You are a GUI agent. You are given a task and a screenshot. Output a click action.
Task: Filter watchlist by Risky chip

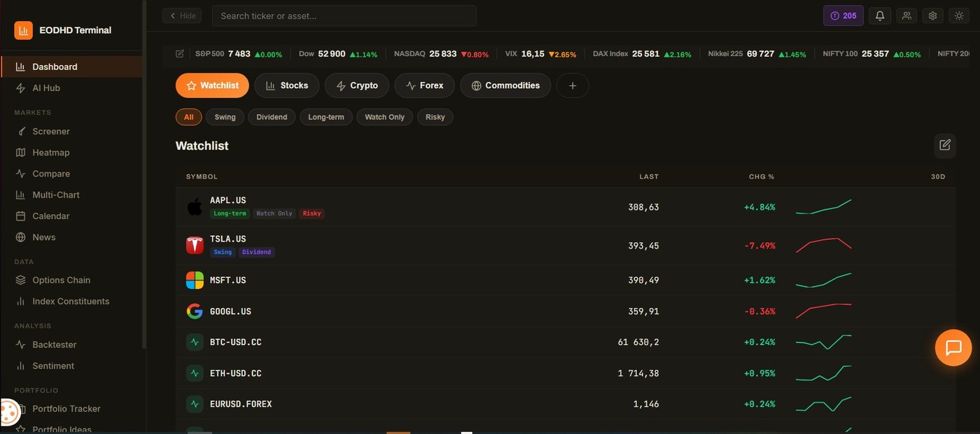[x=435, y=117]
